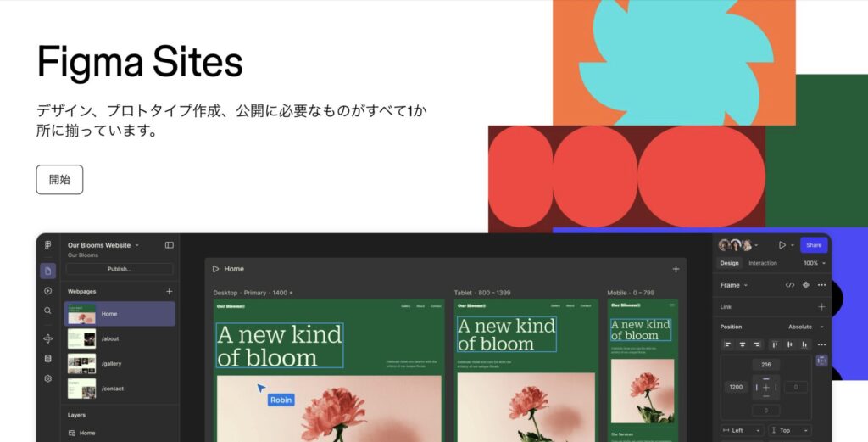Open the search magnifier icon in sidebar
The width and height of the screenshot is (868, 442).
(47, 311)
